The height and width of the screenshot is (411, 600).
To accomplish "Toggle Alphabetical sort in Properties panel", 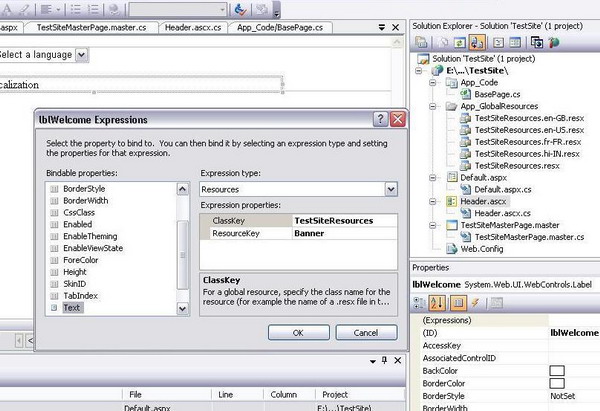I will [x=437, y=303].
